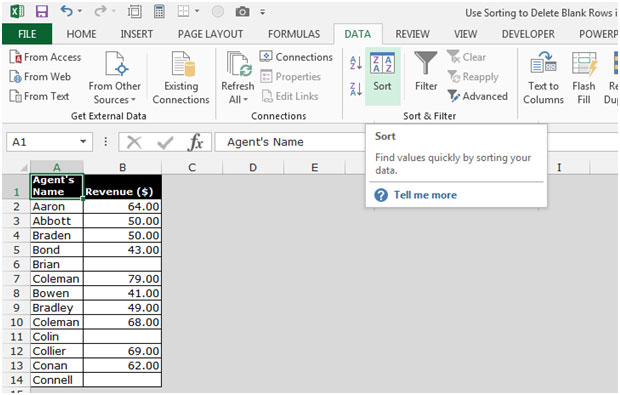The image size is (620, 395).
Task: Click the insert function fx button
Action: (x=196, y=142)
